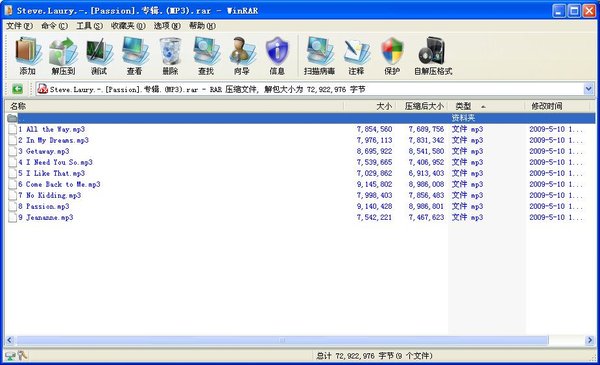Select file 6 Come Back to Me.mp3
This screenshot has height=365, width=600.
pos(59,184)
